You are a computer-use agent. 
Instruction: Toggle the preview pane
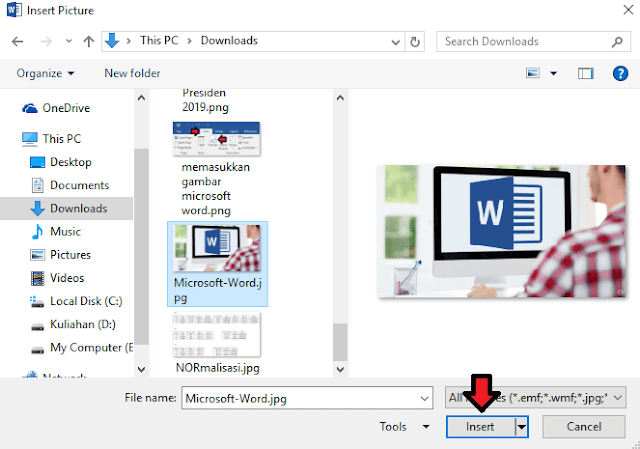[586, 73]
